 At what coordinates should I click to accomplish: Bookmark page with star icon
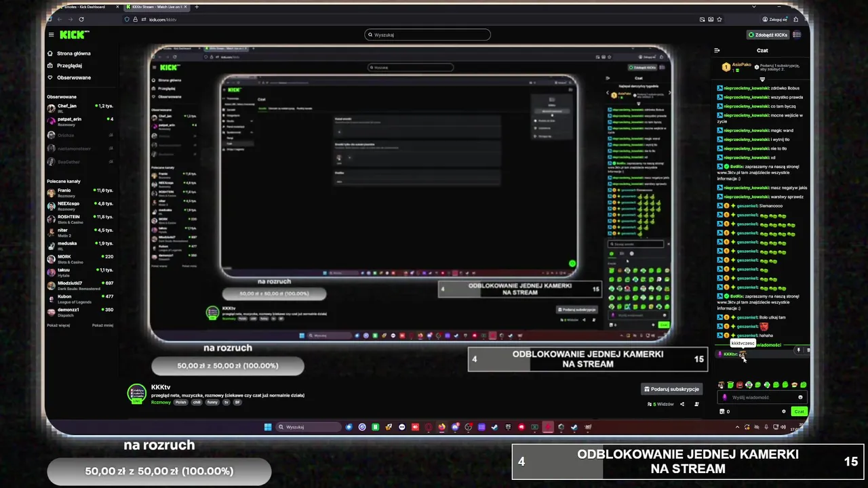[719, 20]
